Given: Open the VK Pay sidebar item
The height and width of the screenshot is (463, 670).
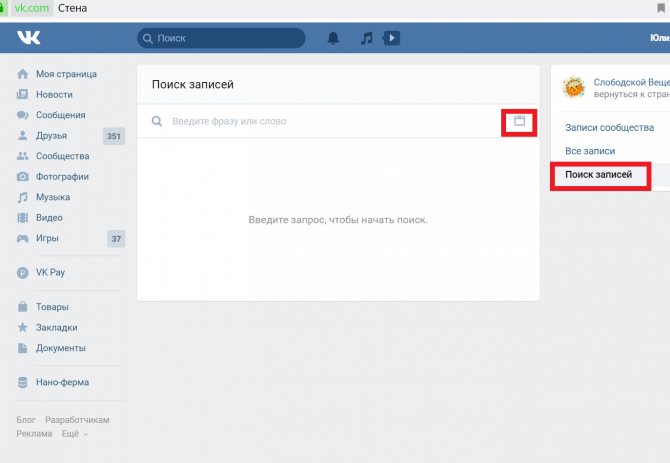Looking at the screenshot, I should (50, 272).
